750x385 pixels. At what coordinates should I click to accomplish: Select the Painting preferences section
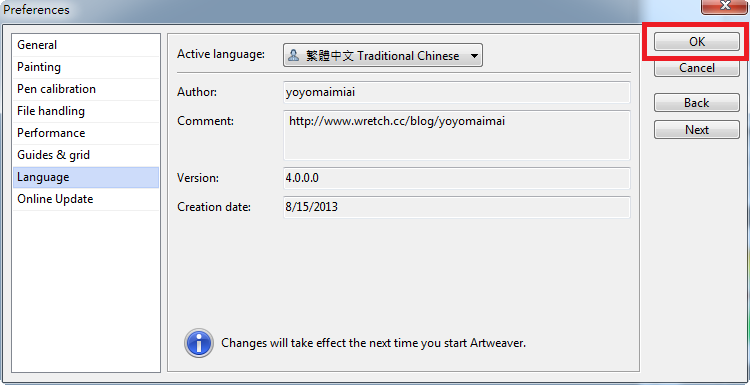86,67
